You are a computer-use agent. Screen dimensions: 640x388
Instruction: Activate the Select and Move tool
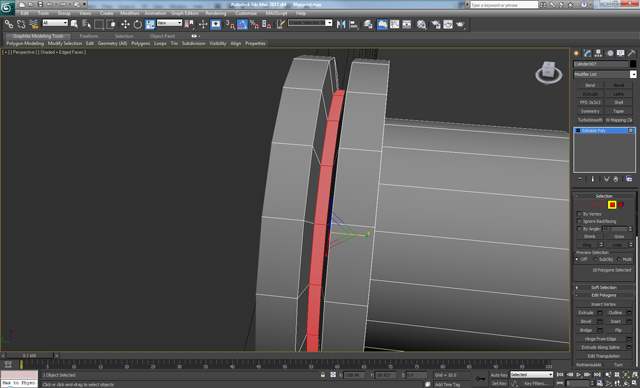(125, 24)
